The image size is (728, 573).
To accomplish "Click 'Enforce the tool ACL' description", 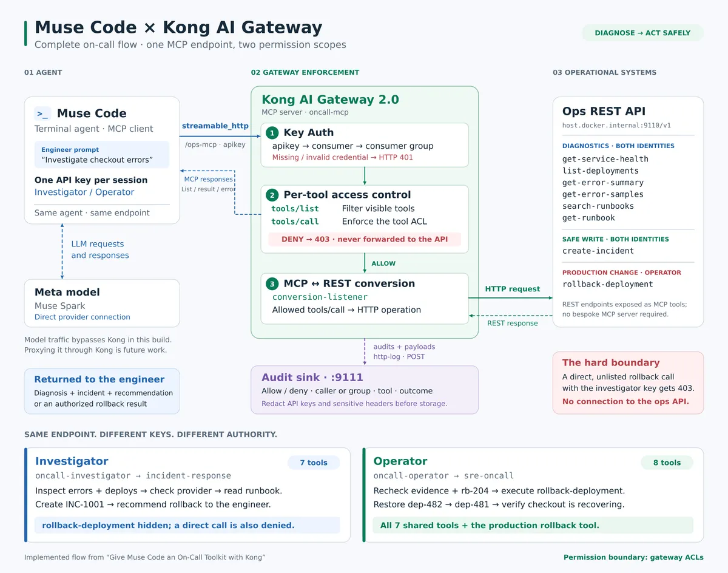I will [x=385, y=222].
